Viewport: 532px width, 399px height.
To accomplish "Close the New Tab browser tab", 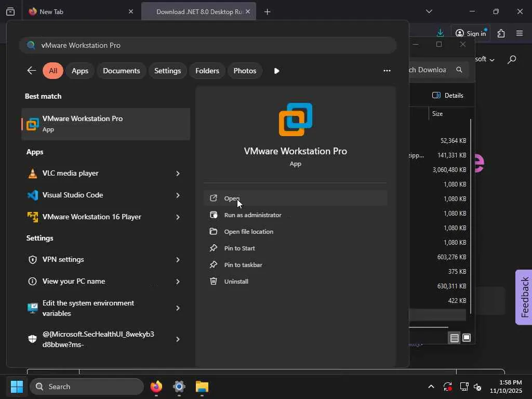I will 131,11.
